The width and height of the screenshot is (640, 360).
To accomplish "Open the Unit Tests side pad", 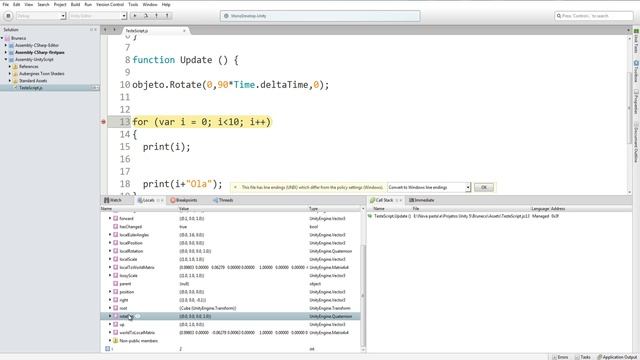I will point(636,41).
